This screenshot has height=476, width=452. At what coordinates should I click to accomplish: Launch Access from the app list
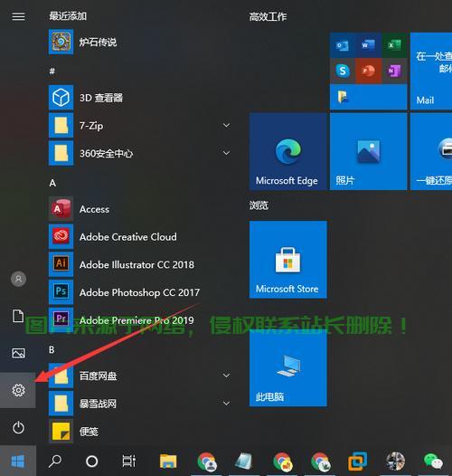(x=139, y=209)
